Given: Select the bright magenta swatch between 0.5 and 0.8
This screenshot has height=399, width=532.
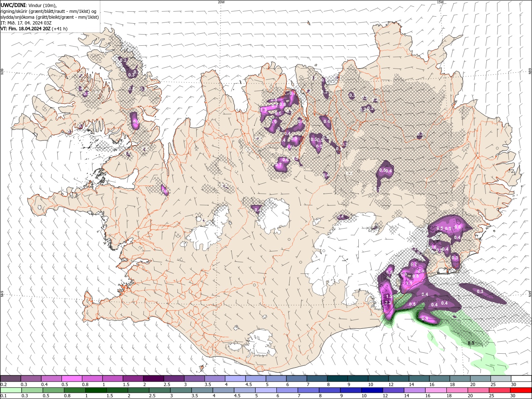Looking at the screenshot, I should pyautogui.click(x=71, y=379).
